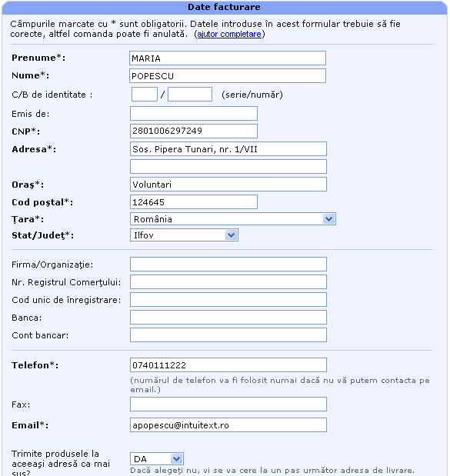Focus the Banca input field

pos(228,318)
